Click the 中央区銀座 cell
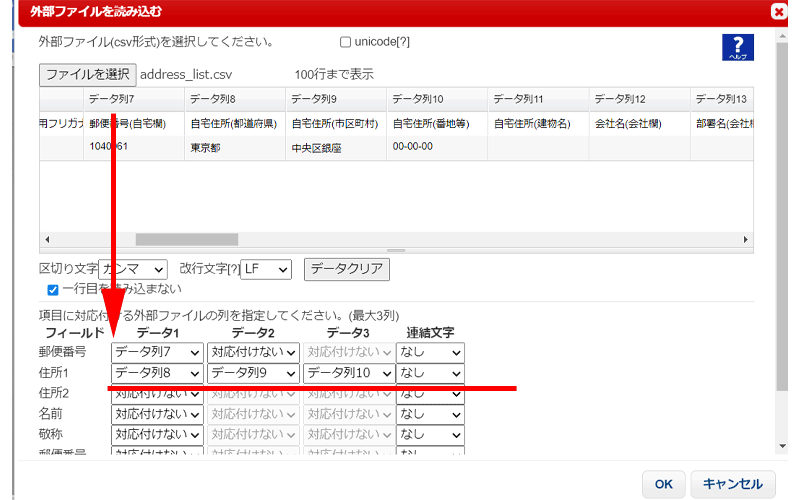This screenshot has height=500, width=800. [336, 148]
